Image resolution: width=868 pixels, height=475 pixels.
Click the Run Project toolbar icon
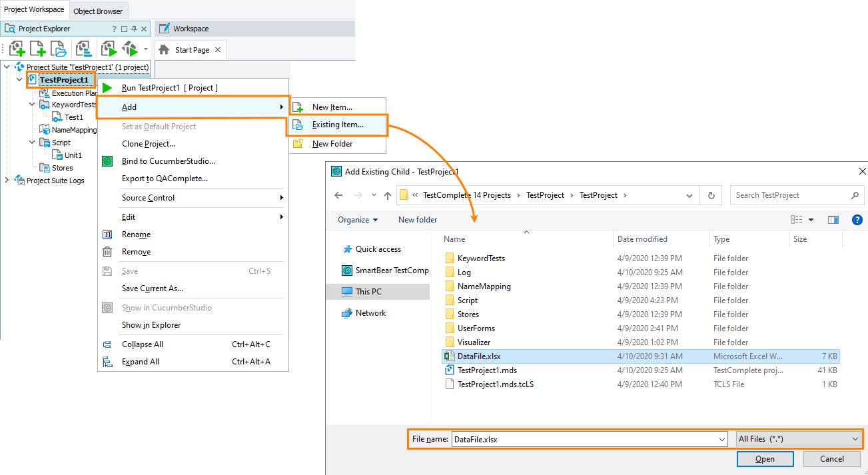pos(109,48)
